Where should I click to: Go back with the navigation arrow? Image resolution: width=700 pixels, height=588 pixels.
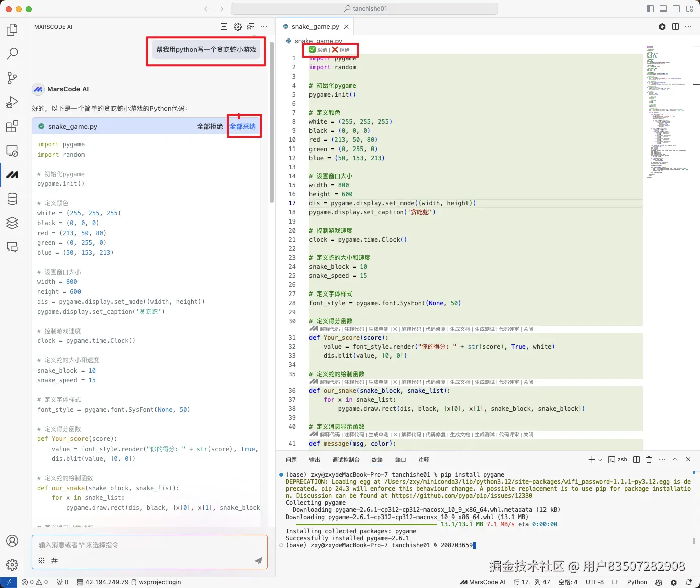207,9
